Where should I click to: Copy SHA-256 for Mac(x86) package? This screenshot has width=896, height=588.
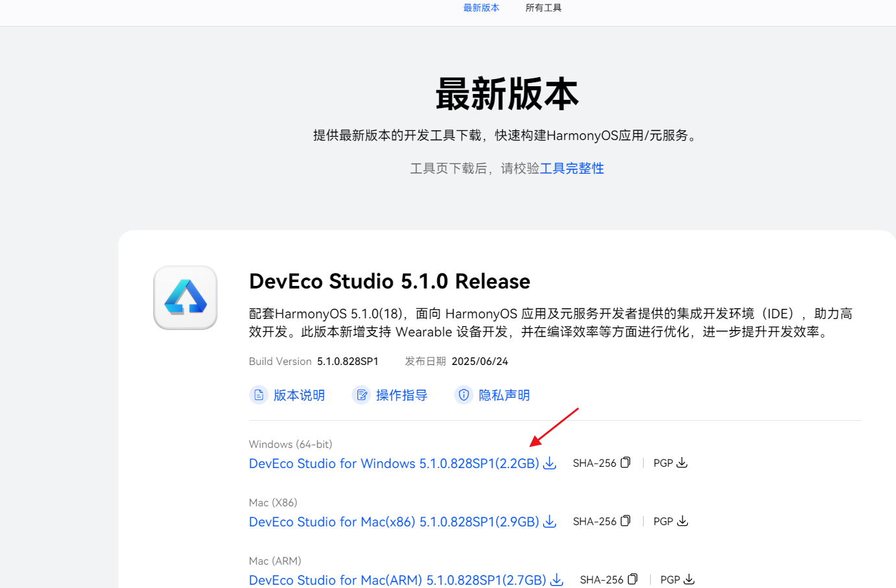625,521
